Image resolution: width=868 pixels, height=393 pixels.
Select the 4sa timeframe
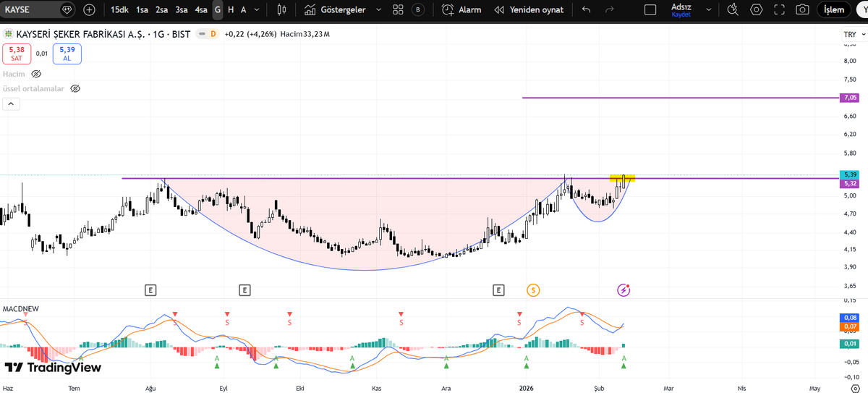click(201, 10)
